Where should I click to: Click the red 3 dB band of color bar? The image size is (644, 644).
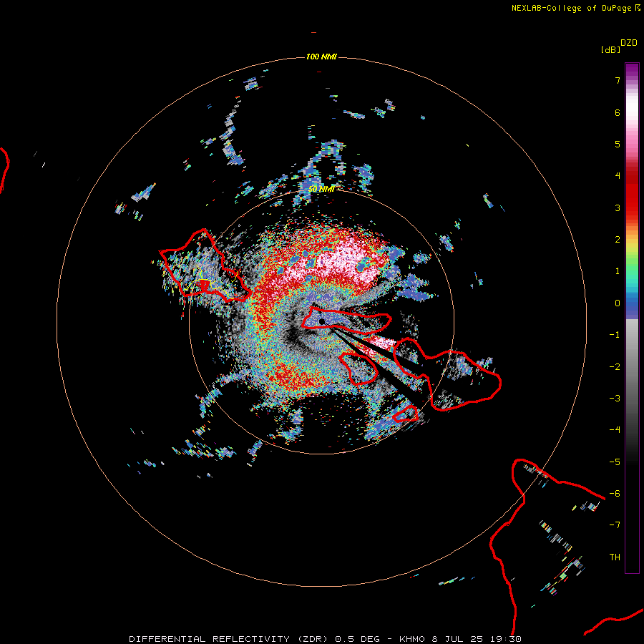coord(632,208)
